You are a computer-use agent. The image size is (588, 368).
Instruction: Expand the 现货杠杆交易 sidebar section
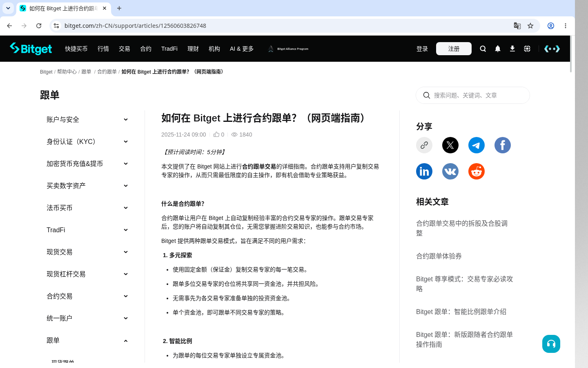click(x=87, y=274)
